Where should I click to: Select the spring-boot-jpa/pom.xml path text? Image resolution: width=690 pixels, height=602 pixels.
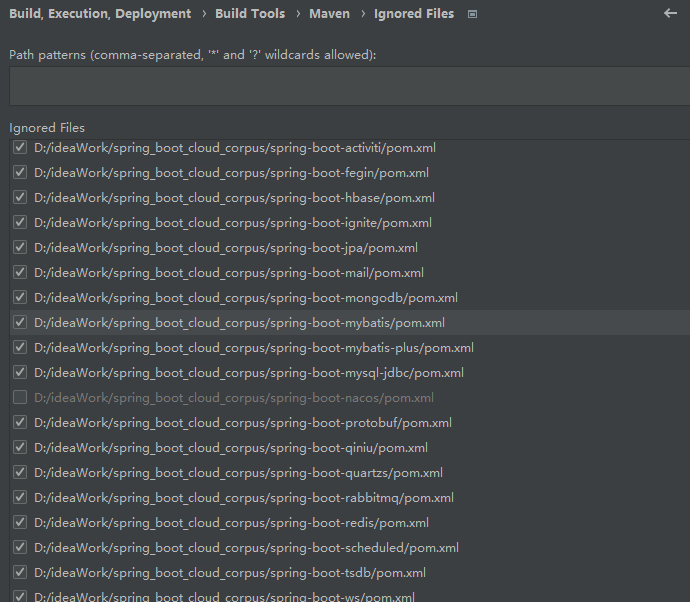coord(226,248)
